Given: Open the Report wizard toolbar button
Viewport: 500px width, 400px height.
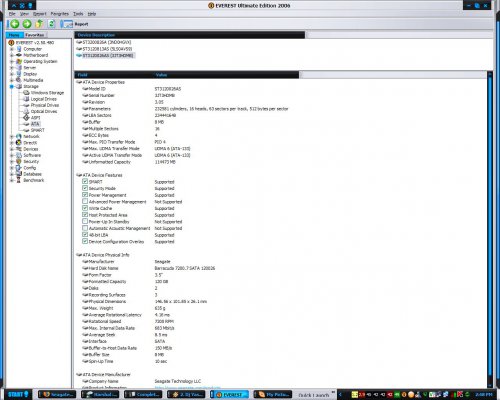Looking at the screenshot, I should 75,24.
